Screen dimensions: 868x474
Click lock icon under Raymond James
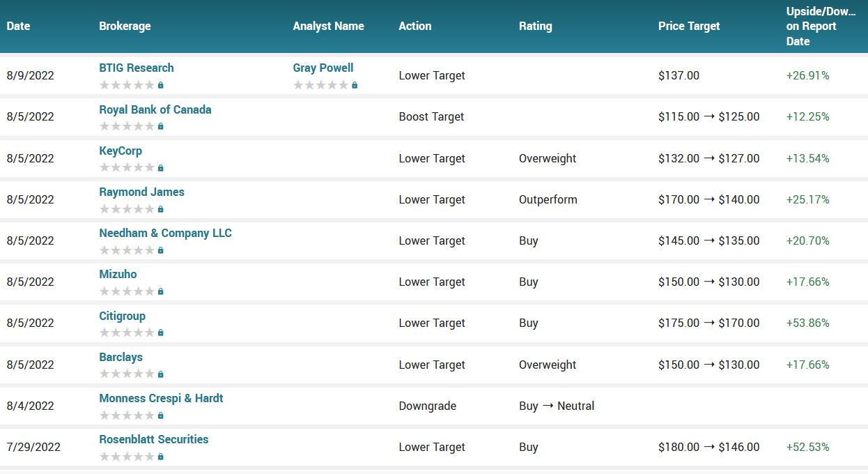(x=161, y=209)
